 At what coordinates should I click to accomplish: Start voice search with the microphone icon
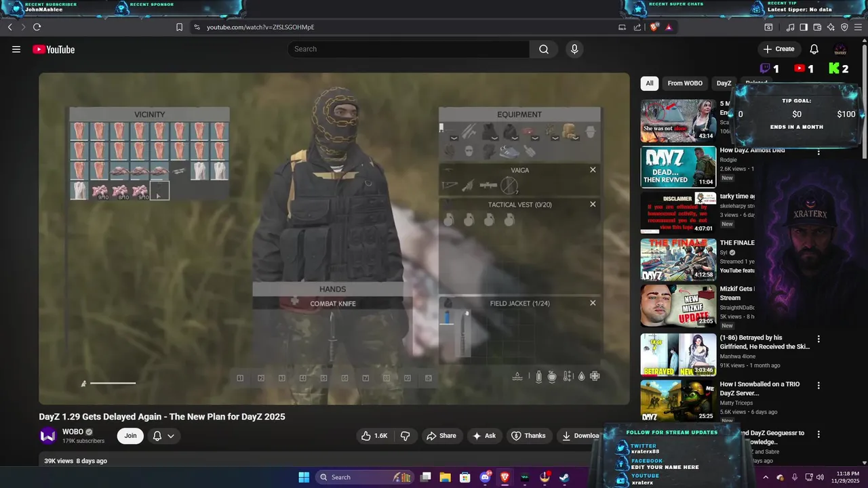pyautogui.click(x=574, y=49)
